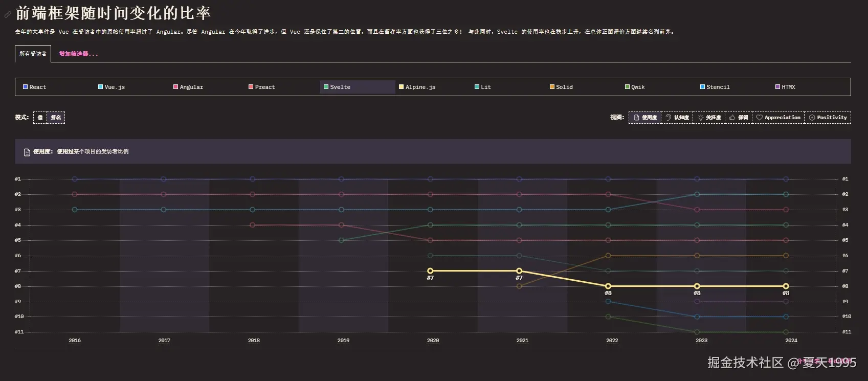Viewport: 868px width, 381px height.
Task: Click the link icon beside the chart title
Action: point(8,14)
